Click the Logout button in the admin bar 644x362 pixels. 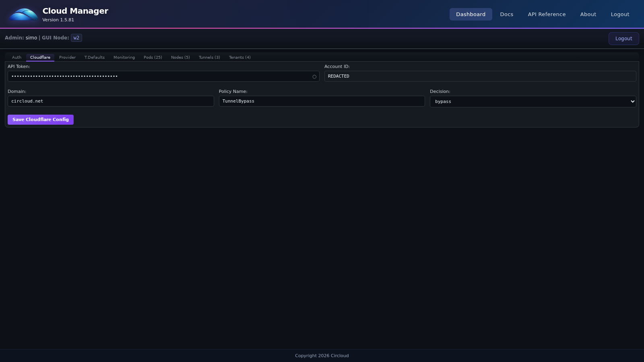(623, 38)
